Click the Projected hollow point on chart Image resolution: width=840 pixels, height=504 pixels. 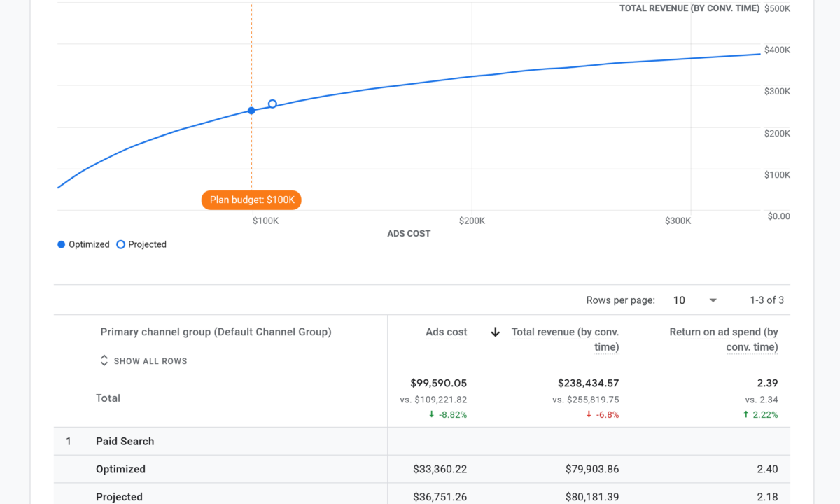tap(272, 104)
